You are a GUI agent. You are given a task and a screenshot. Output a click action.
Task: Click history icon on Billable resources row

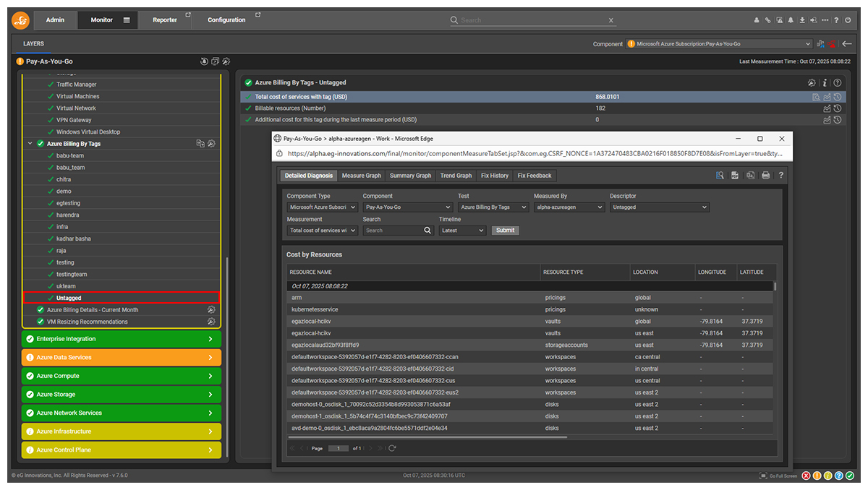[x=838, y=108]
